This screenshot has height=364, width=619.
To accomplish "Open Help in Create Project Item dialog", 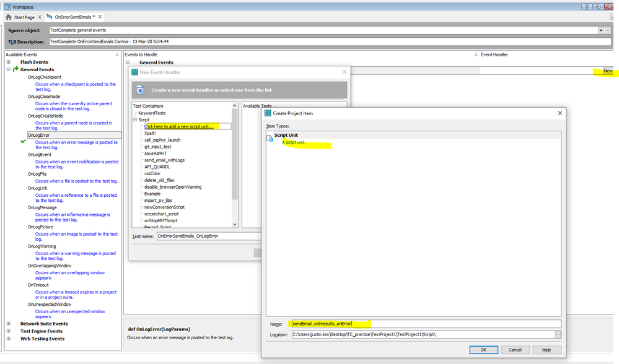I will coord(547,350).
